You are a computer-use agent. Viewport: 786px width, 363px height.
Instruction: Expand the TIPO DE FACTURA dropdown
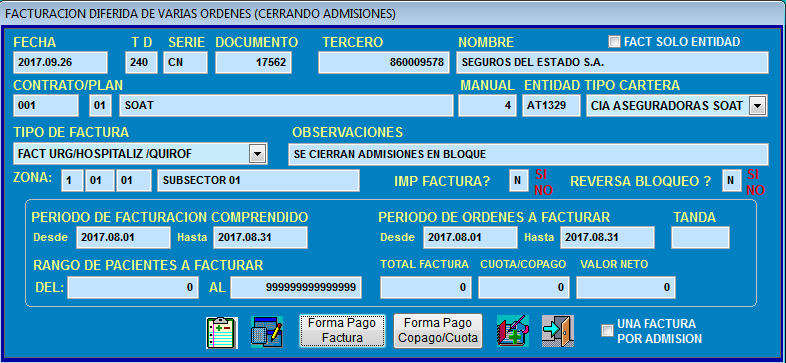tap(257, 154)
